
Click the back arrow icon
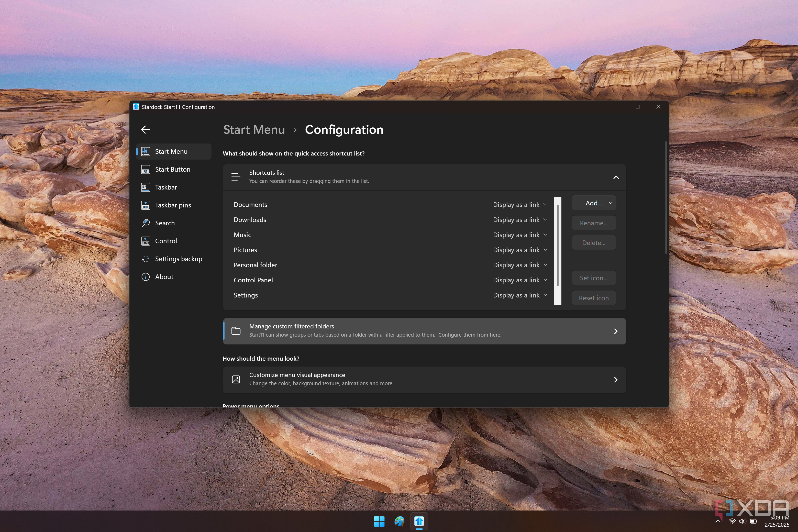[x=146, y=130]
